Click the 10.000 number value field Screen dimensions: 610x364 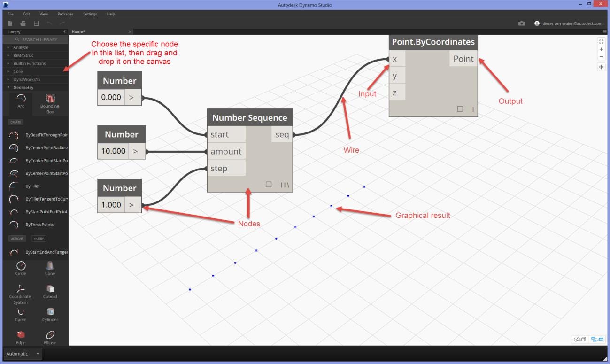[x=113, y=151]
